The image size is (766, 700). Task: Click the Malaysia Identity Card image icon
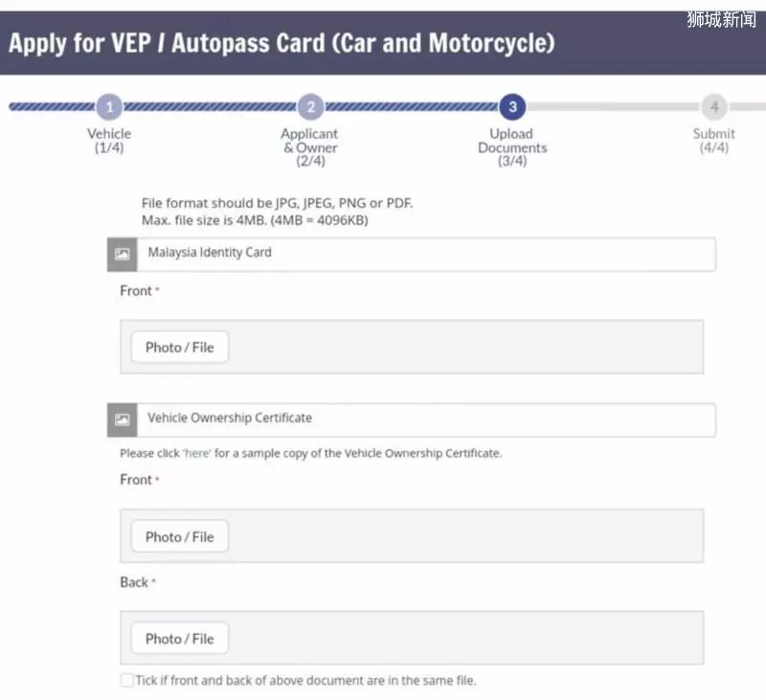coord(123,254)
